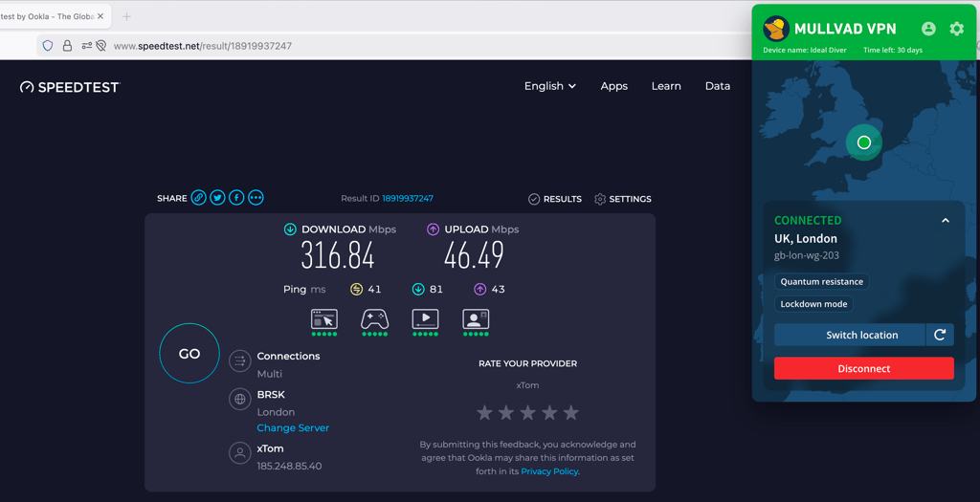Click the Lockdown mode chip
Viewport: 980px width, 502px height.
813,304
